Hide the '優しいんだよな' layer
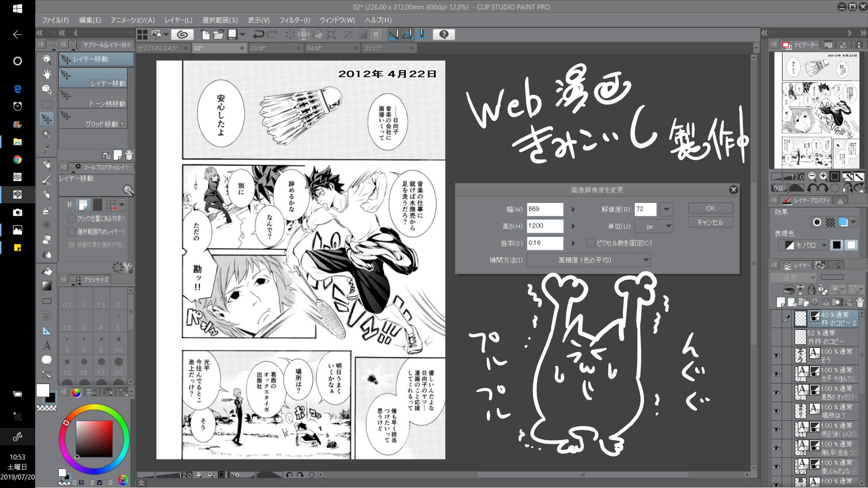Viewport: 868px width, 488px height. (777, 467)
